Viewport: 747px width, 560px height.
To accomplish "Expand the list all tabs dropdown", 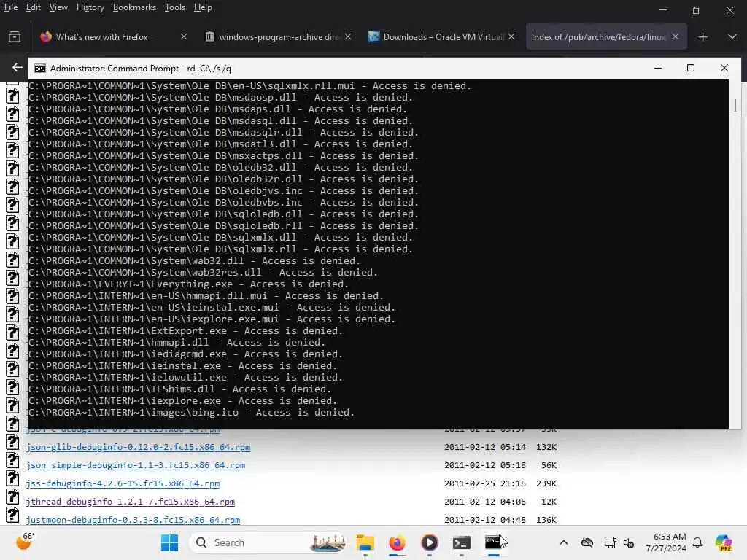I will pos(732,36).
